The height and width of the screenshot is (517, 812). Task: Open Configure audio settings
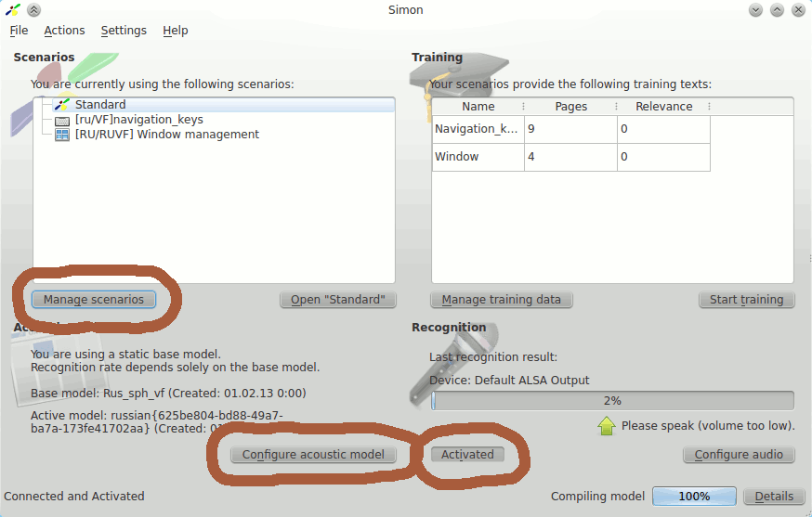click(739, 455)
